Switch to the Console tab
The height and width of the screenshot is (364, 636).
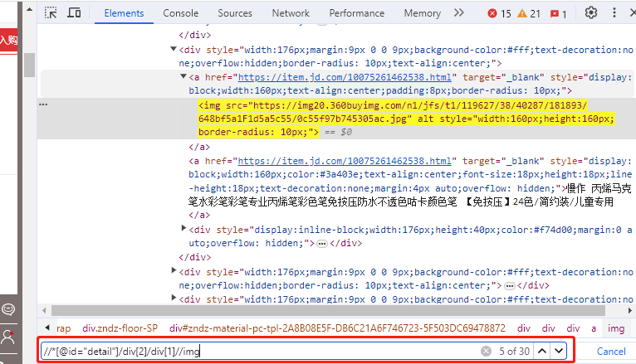[180, 13]
